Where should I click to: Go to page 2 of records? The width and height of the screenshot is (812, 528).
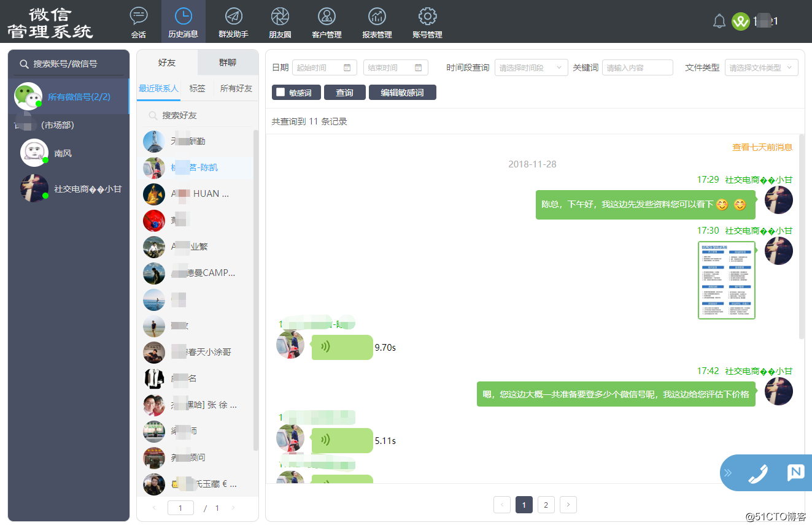tap(546, 505)
